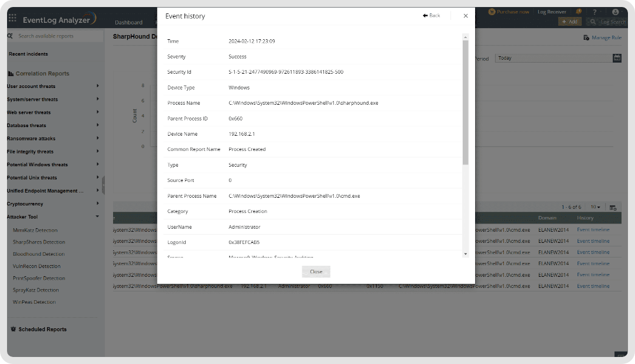This screenshot has height=364, width=635.
Task: Open the column chooser icon next to pagination
Action: [613, 207]
